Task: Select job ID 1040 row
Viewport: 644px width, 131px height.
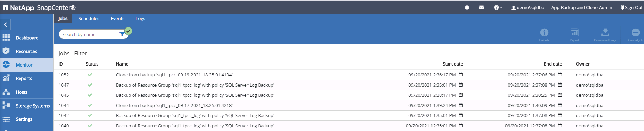Action: click(x=349, y=126)
